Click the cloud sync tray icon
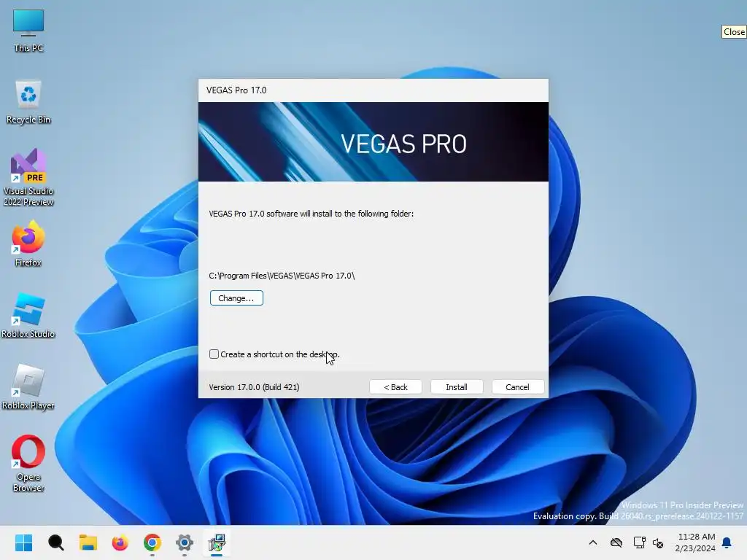 click(x=616, y=542)
